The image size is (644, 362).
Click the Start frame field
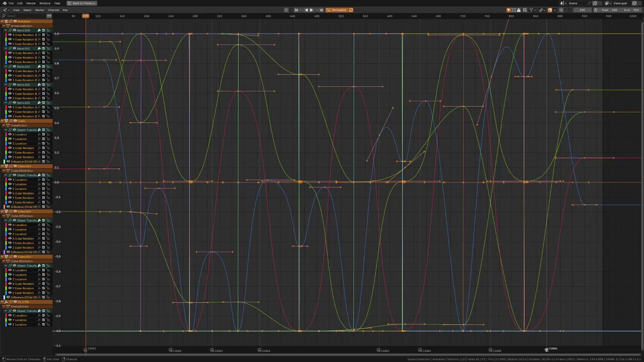pos(609,10)
